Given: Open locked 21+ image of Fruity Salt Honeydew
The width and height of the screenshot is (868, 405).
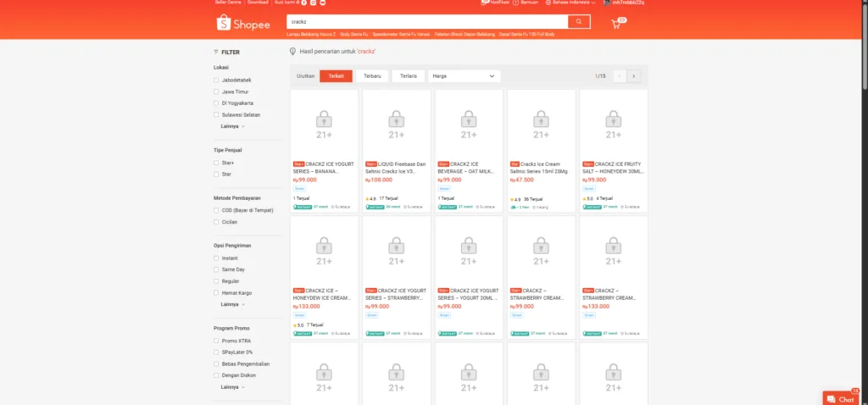Looking at the screenshot, I should coord(614,124).
